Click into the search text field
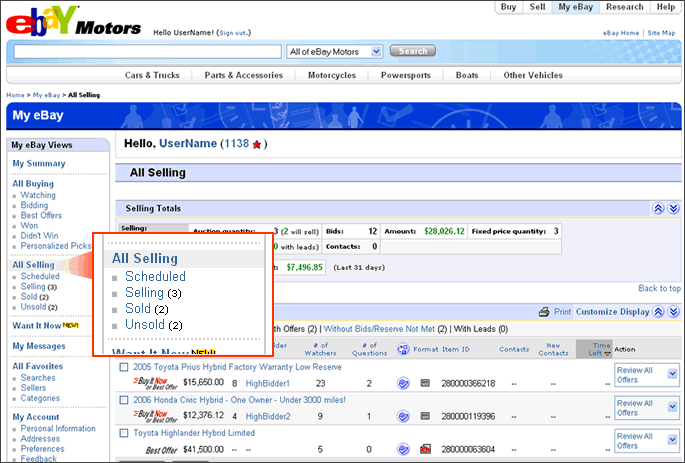Viewport: 685px width, 463px height. pos(147,51)
